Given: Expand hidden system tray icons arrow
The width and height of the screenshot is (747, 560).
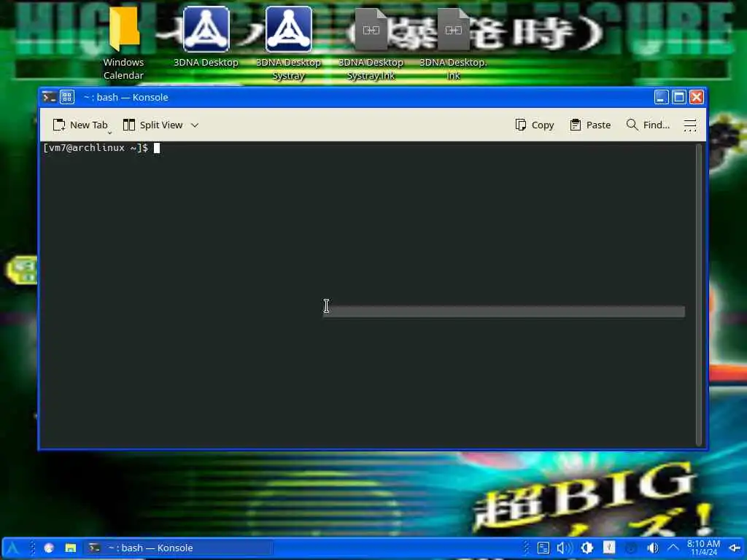Looking at the screenshot, I should click(x=673, y=548).
